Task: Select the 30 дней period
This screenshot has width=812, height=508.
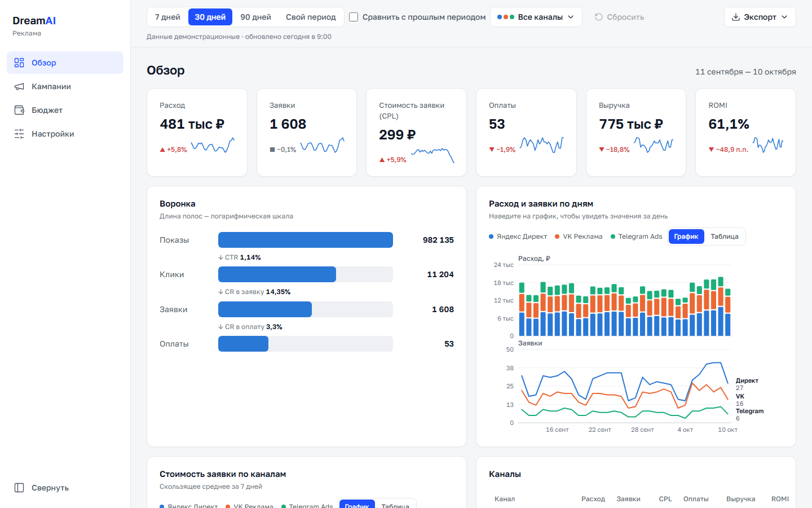Action: coord(210,17)
